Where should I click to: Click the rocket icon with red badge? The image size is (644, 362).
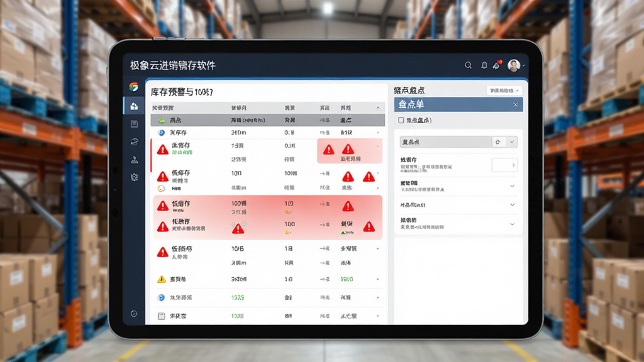pos(497,65)
